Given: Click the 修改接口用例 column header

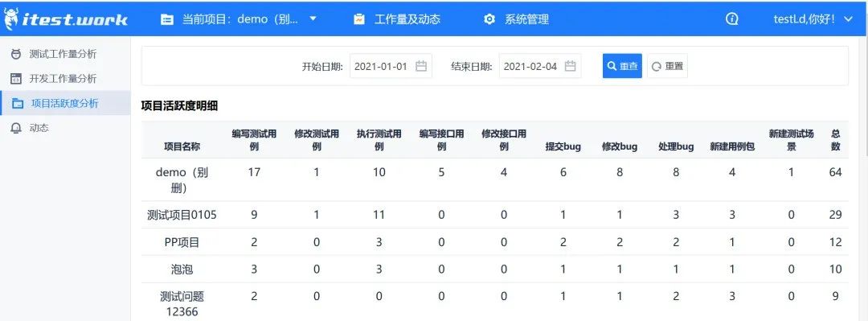Looking at the screenshot, I should click(x=504, y=140).
